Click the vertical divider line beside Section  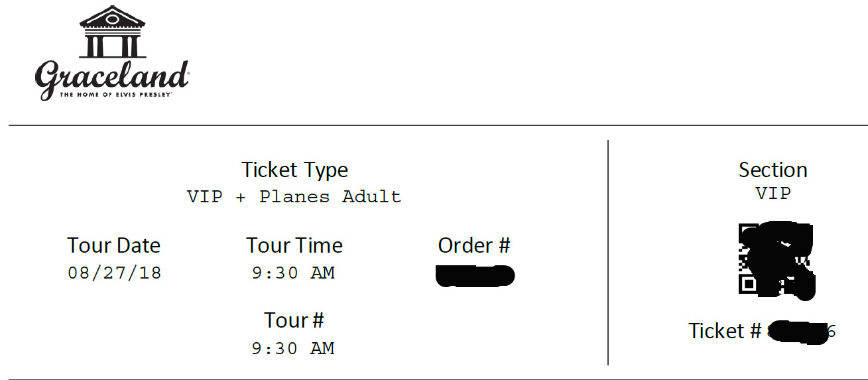pyautogui.click(x=608, y=252)
